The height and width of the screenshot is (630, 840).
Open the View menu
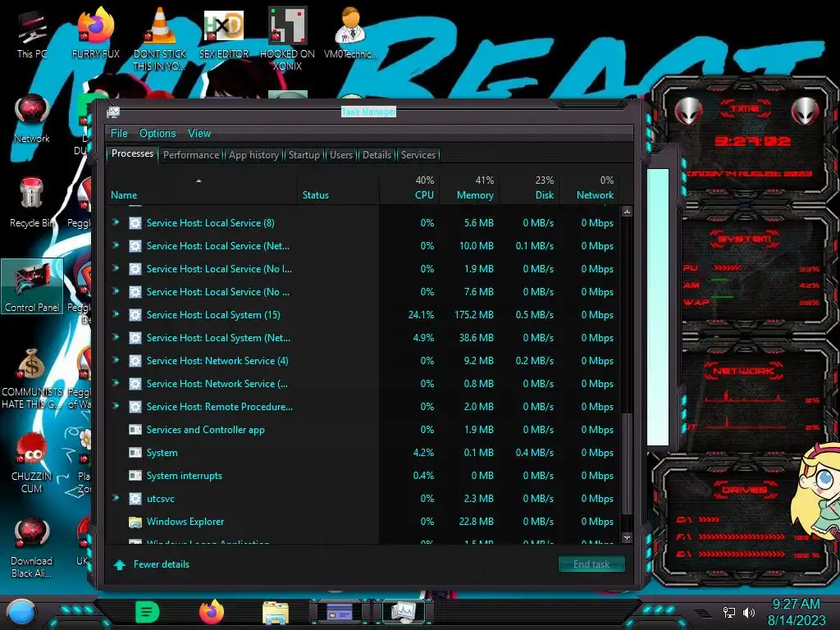pos(199,133)
